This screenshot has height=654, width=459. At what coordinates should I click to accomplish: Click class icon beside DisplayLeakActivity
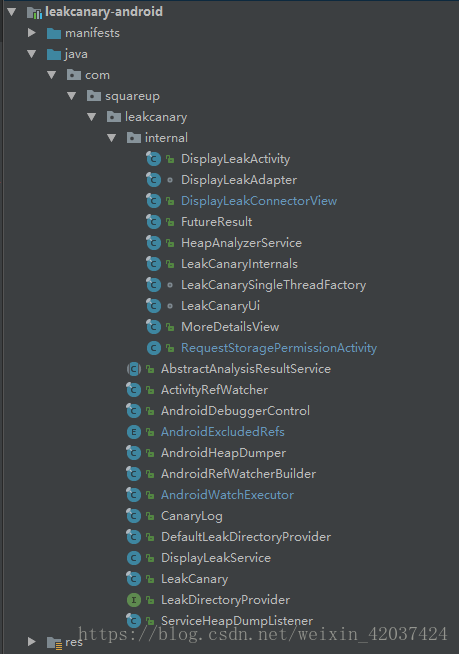[154, 159]
